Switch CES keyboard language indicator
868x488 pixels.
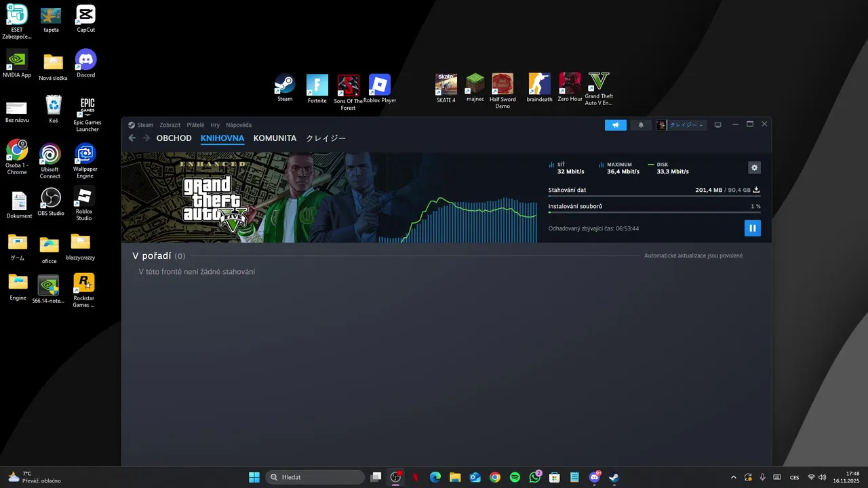click(x=794, y=477)
